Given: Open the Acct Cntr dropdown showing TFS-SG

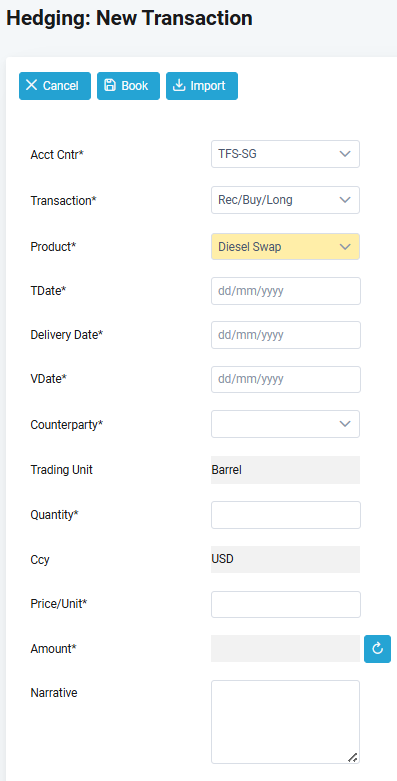Looking at the screenshot, I should [x=285, y=154].
